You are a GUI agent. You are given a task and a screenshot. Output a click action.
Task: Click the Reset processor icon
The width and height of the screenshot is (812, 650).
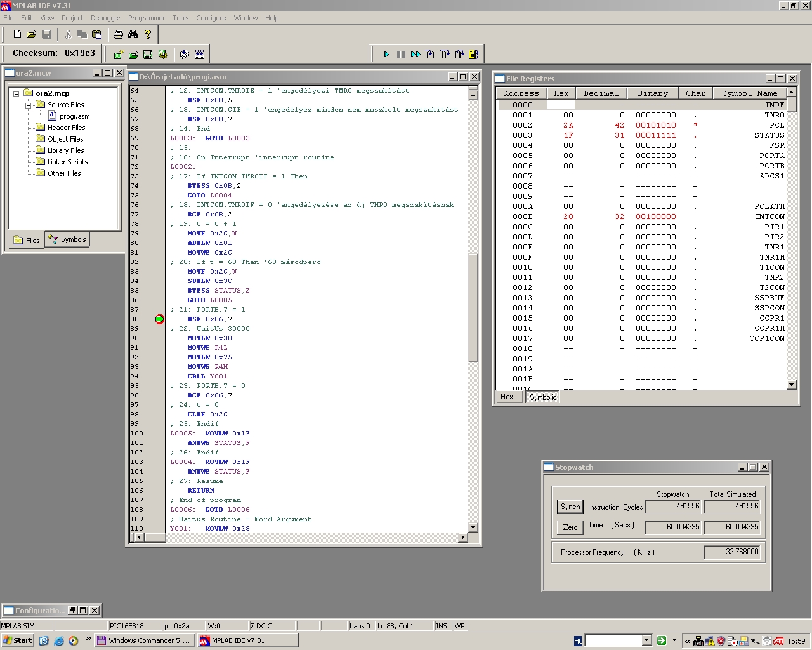click(473, 55)
